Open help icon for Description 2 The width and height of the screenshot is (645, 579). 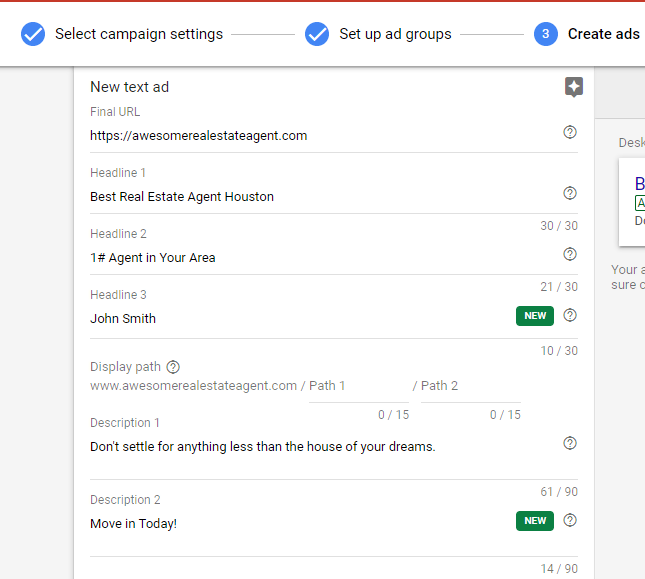tap(570, 520)
